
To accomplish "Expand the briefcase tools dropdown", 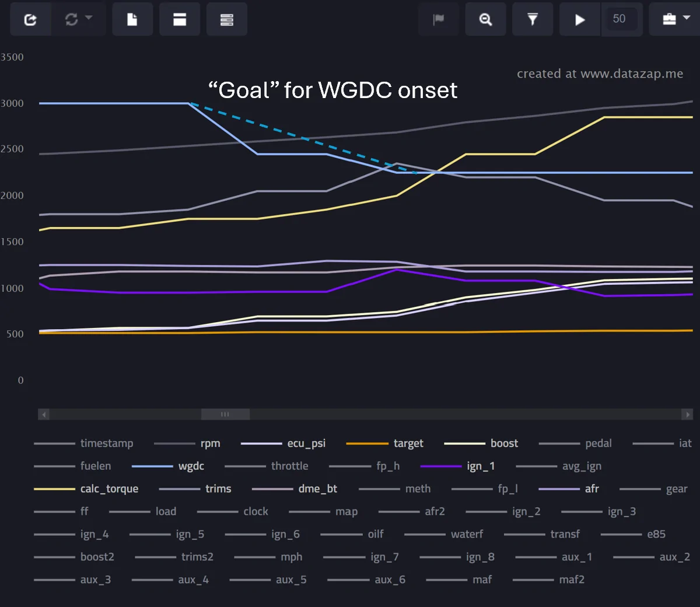I will pos(675,19).
